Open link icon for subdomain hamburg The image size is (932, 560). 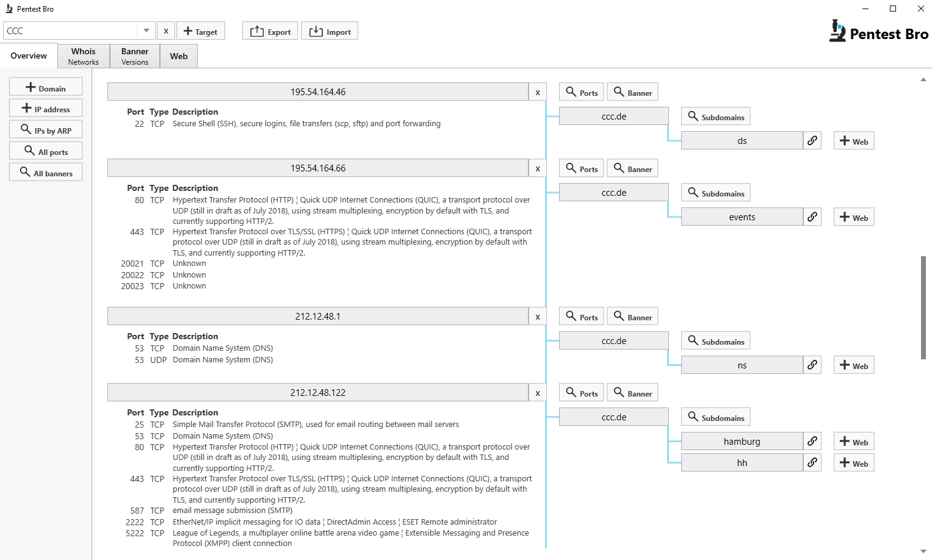coord(812,441)
